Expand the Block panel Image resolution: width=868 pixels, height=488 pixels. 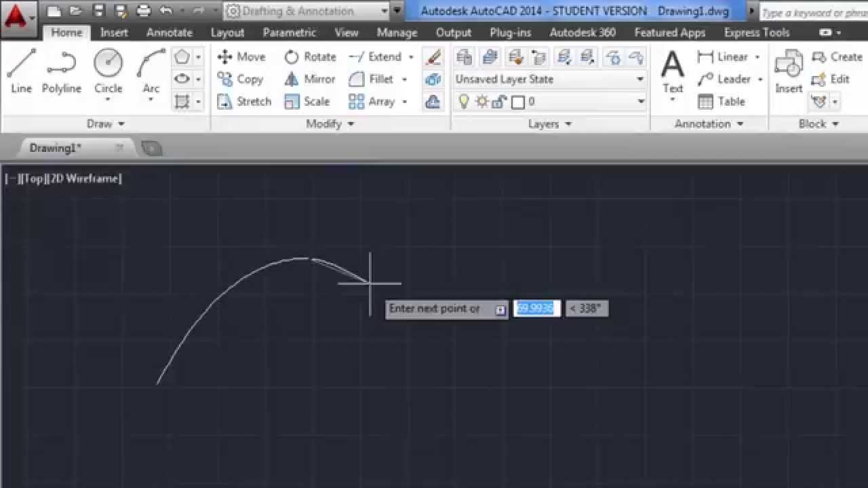[819, 124]
